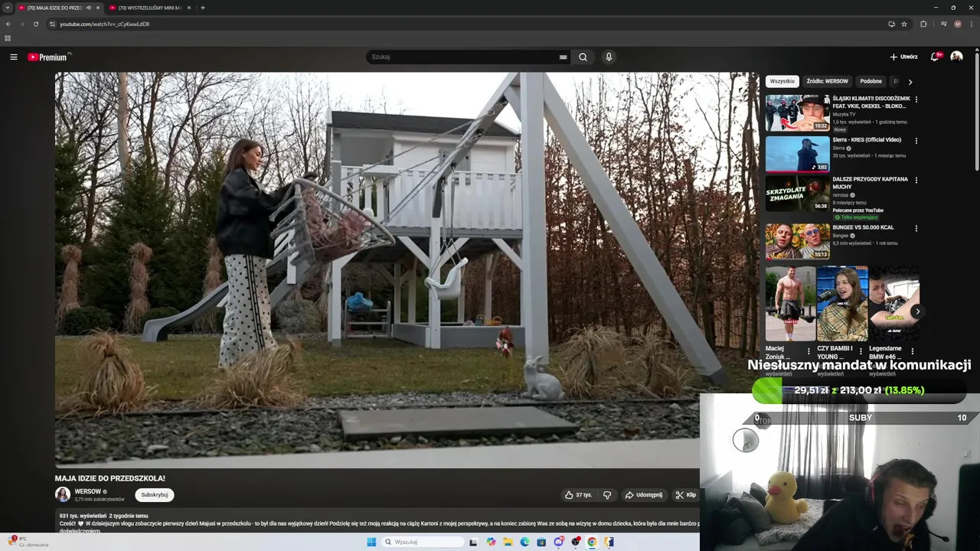Screen dimensions: 980x551
Task: Open Google Chrome taskbar icon
Action: [x=592, y=542]
